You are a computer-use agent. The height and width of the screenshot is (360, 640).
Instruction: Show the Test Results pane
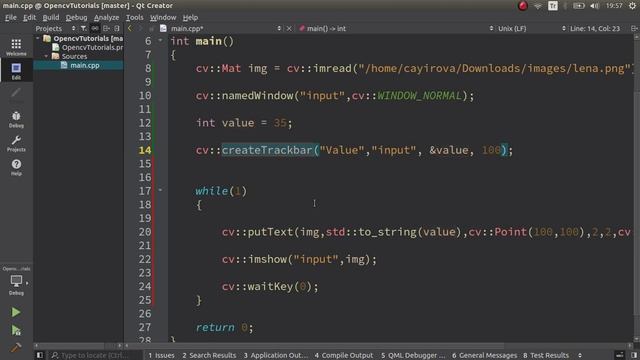click(x=546, y=355)
